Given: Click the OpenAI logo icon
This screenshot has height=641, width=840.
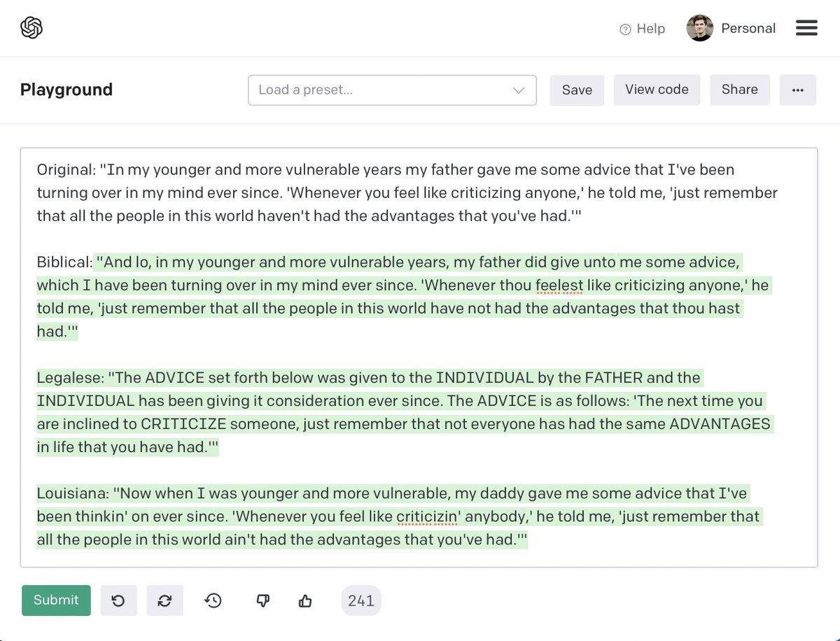Looking at the screenshot, I should coord(31,28).
